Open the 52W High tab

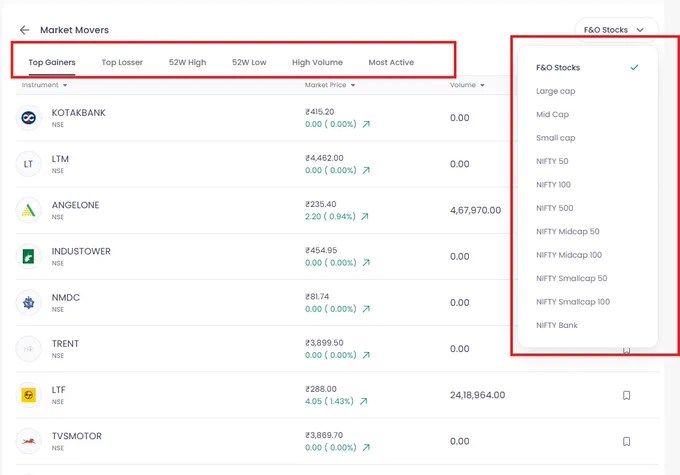(187, 62)
